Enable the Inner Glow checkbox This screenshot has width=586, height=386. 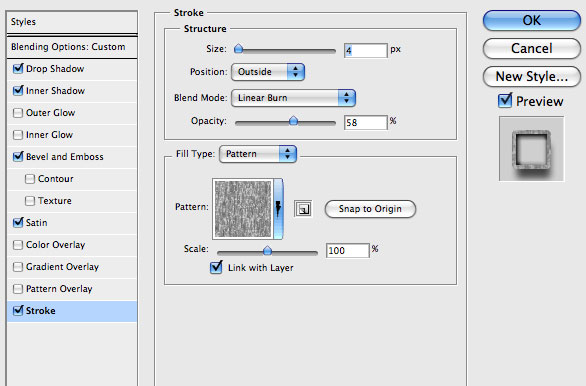[x=18, y=135]
